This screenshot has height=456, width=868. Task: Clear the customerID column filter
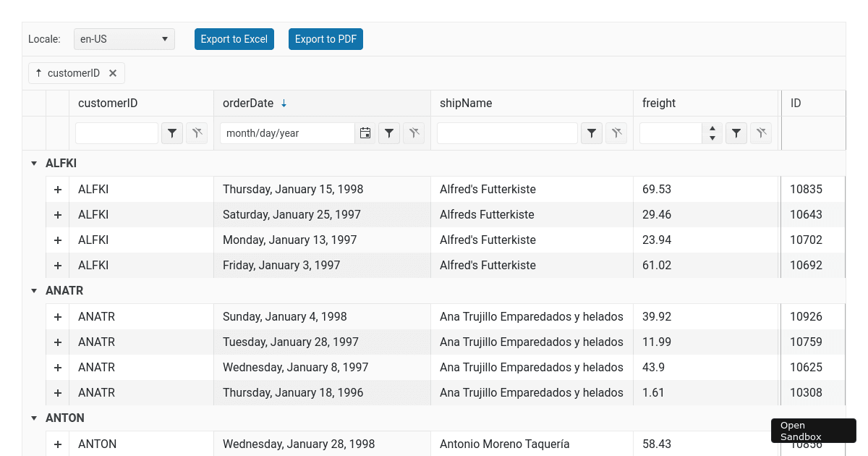point(197,133)
